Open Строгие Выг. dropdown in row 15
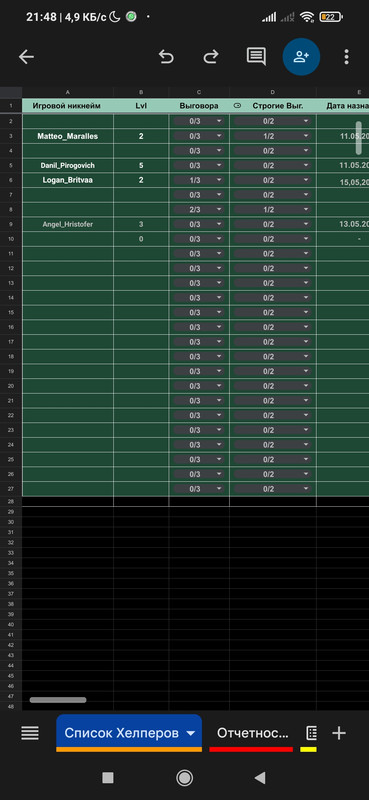369x800 pixels. coord(273,312)
